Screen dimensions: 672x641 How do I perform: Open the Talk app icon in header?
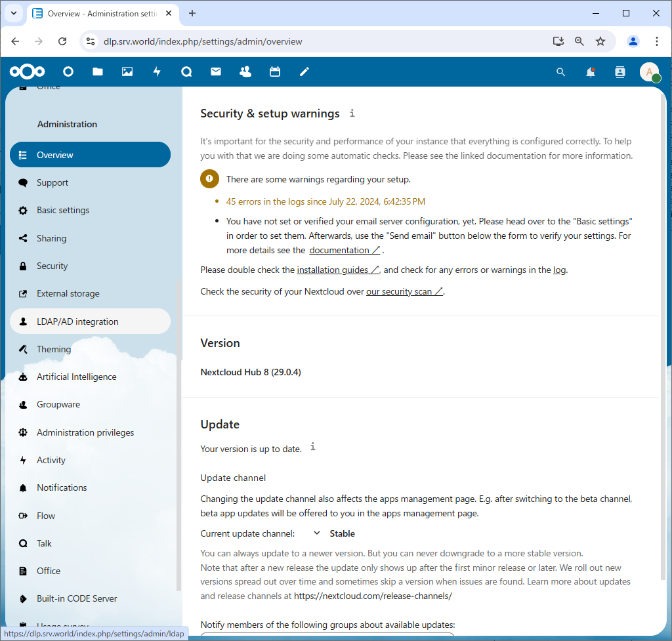pyautogui.click(x=186, y=72)
